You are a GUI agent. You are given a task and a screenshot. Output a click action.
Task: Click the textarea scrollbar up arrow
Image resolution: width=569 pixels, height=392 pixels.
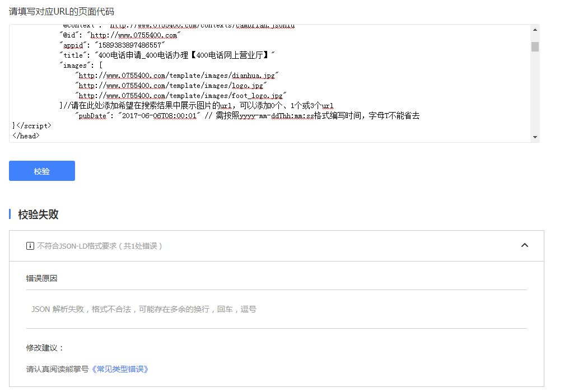(x=535, y=30)
